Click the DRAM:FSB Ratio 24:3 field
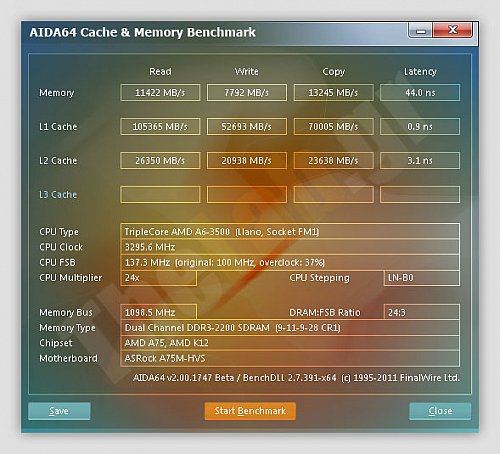The height and width of the screenshot is (454, 500). (422, 312)
